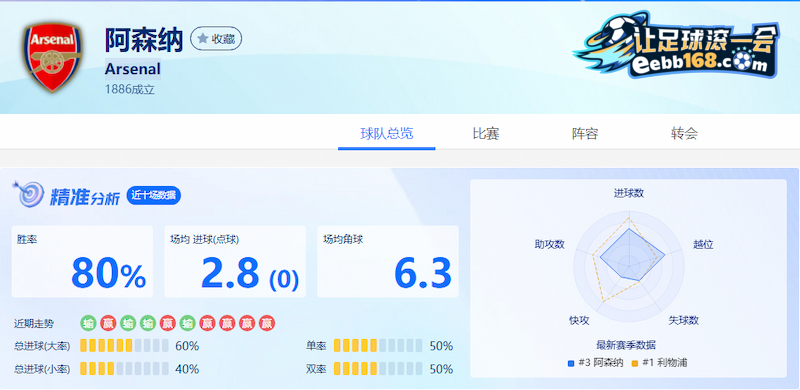Open the 阵容 tab

point(585,134)
